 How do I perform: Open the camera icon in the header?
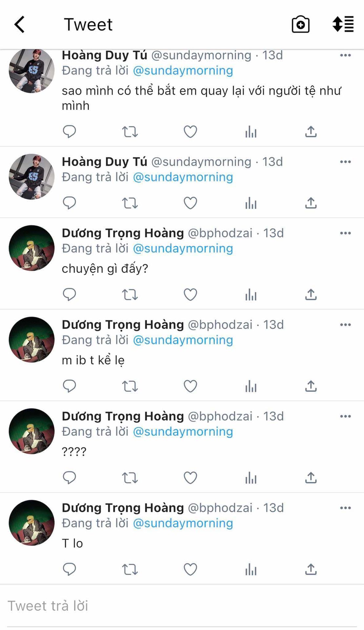[x=300, y=25]
